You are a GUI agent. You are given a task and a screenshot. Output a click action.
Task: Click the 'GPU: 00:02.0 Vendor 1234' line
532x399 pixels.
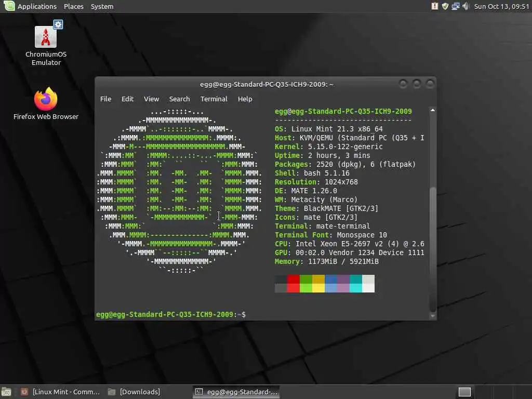349,252
